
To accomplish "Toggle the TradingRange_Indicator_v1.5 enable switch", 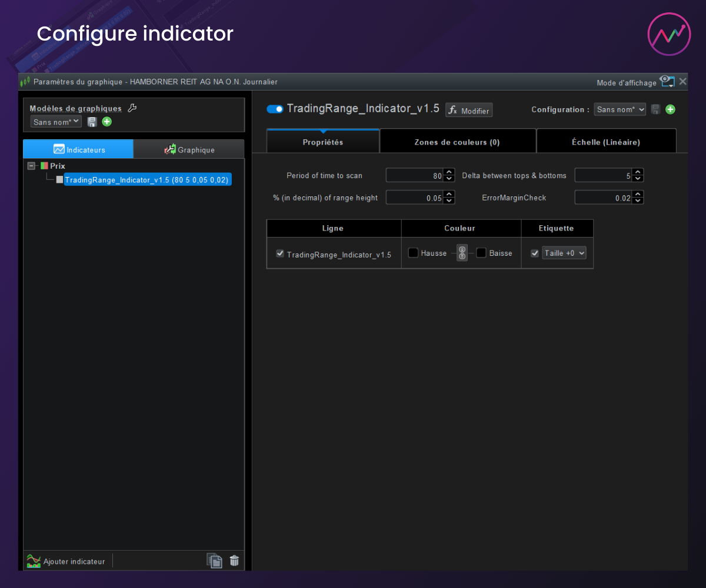I will click(x=275, y=109).
